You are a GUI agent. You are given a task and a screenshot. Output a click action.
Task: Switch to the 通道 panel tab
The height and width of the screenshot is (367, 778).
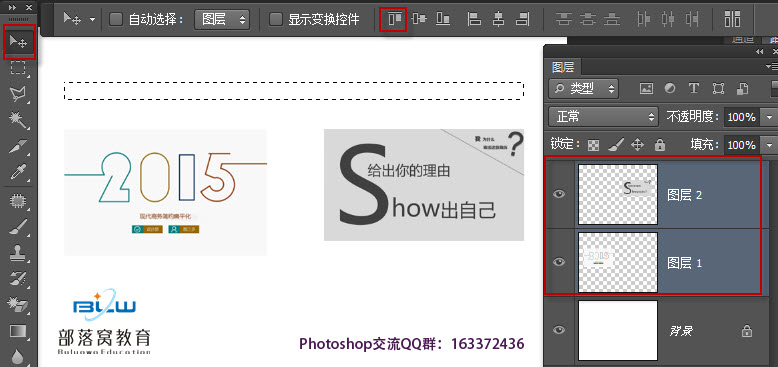coord(743,39)
